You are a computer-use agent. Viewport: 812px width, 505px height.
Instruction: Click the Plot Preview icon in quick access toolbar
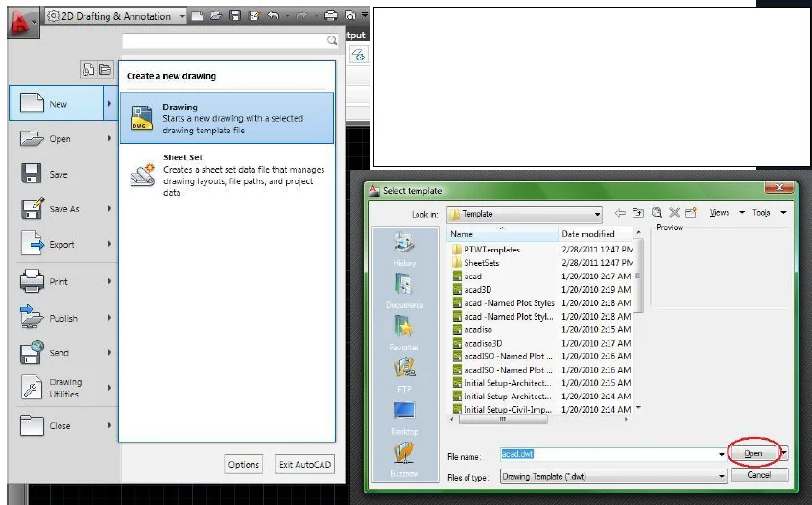pos(350,15)
